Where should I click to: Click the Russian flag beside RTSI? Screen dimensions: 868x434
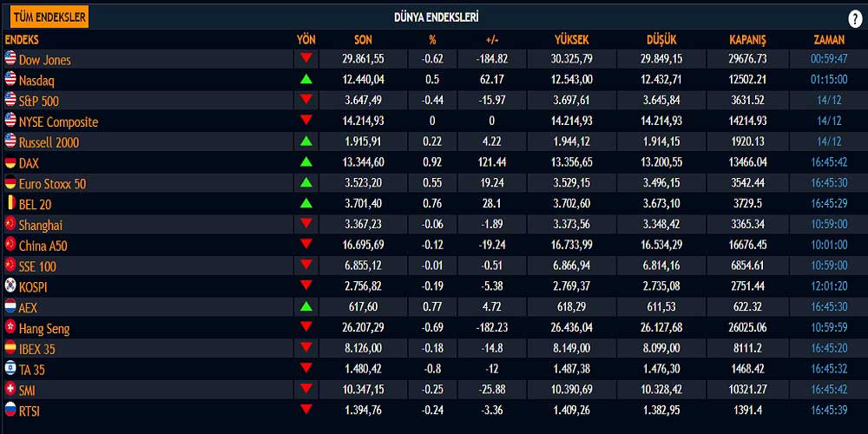click(10, 409)
